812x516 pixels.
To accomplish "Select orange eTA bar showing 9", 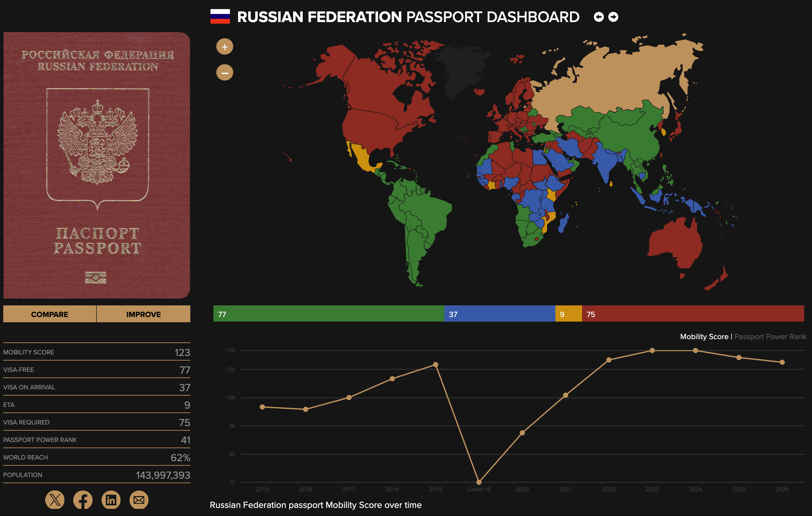I will click(568, 314).
